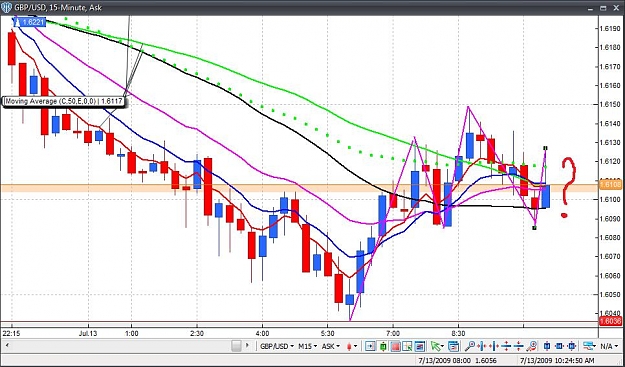
Task: Click the green candle icon in toolbar
Action: point(383,346)
